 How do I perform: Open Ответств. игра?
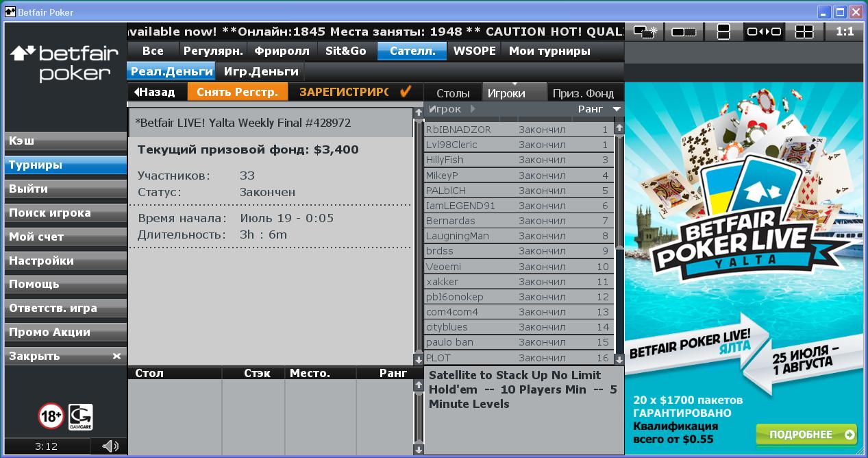pos(65,309)
